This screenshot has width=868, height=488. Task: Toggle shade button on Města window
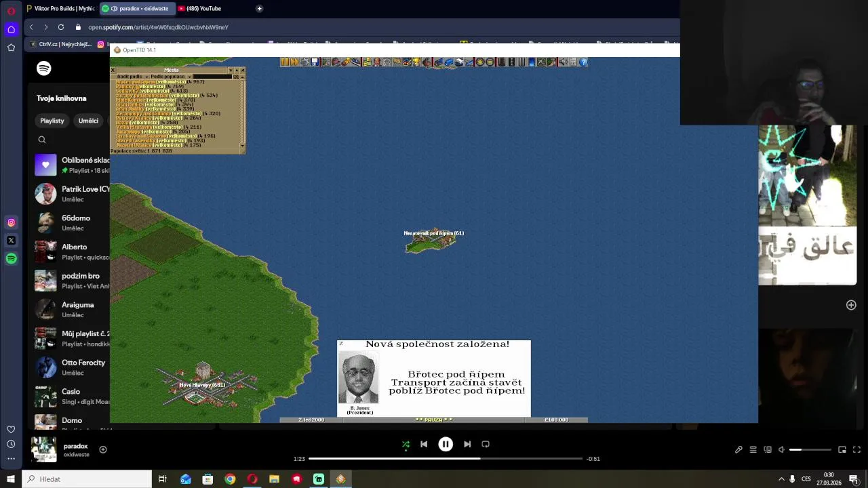(231, 70)
